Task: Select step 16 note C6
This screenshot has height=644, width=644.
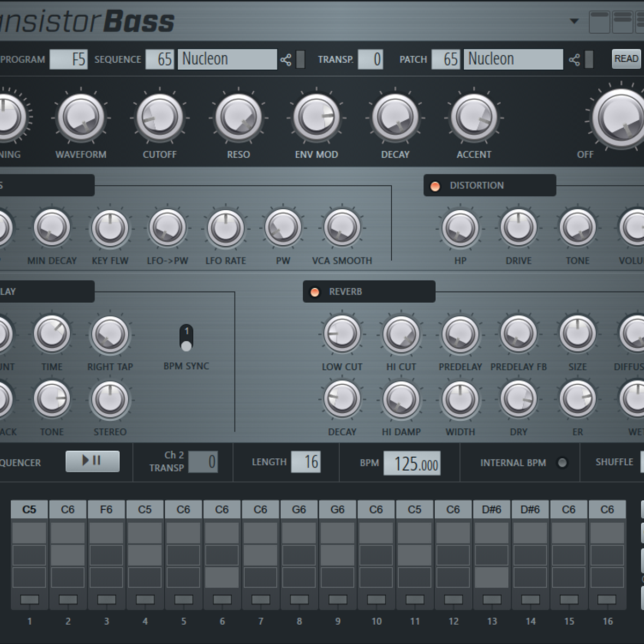Action: click(x=607, y=509)
